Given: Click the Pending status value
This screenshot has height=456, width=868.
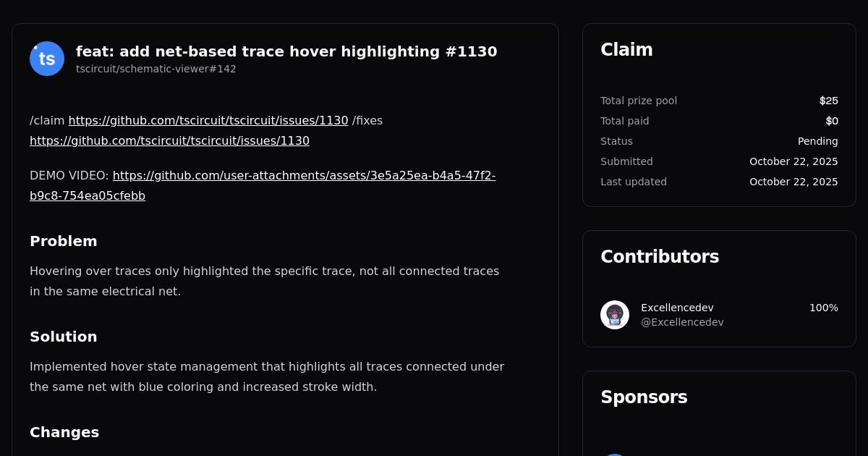Looking at the screenshot, I should (x=818, y=141).
